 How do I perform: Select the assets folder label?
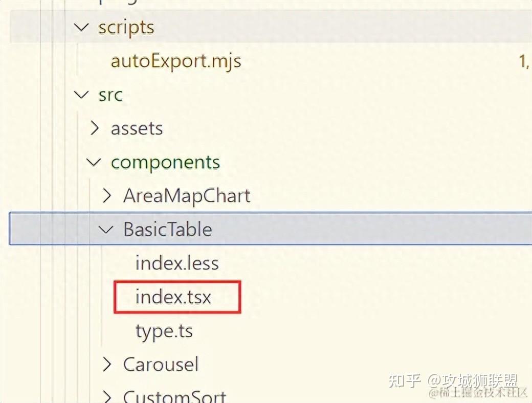coord(137,128)
